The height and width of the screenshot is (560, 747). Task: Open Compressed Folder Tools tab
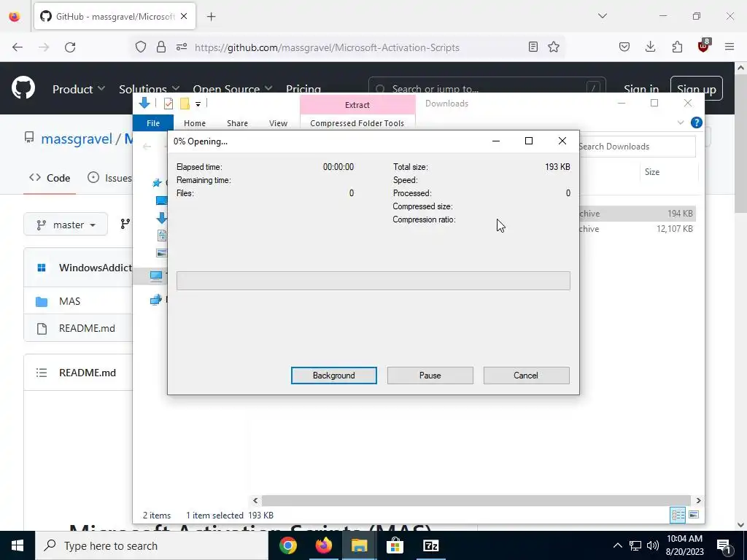pos(357,122)
